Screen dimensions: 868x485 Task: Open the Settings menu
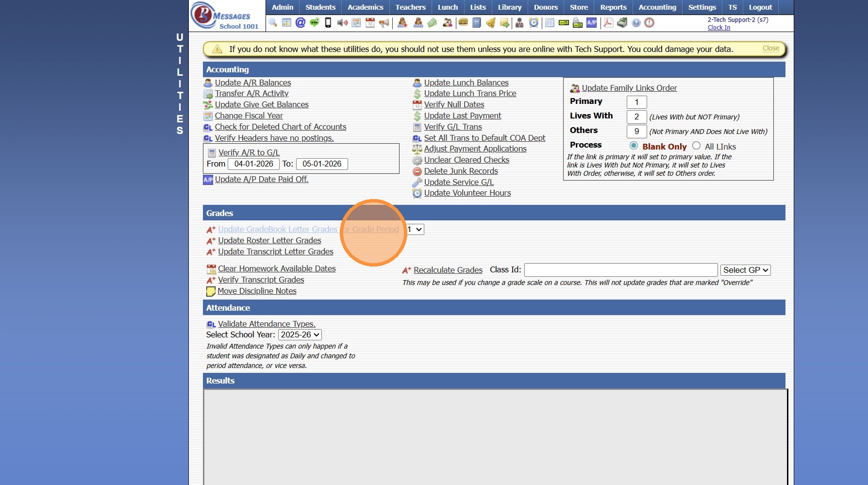tap(702, 7)
